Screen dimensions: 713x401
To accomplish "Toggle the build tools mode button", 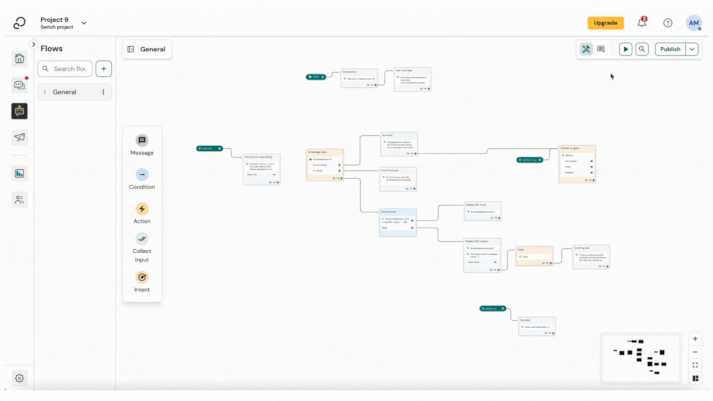I will pyautogui.click(x=586, y=49).
